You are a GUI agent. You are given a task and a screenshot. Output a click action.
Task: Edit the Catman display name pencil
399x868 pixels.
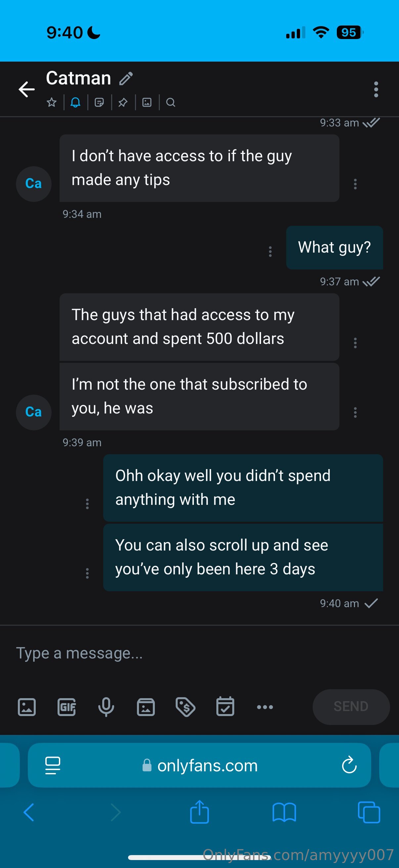[x=126, y=78]
